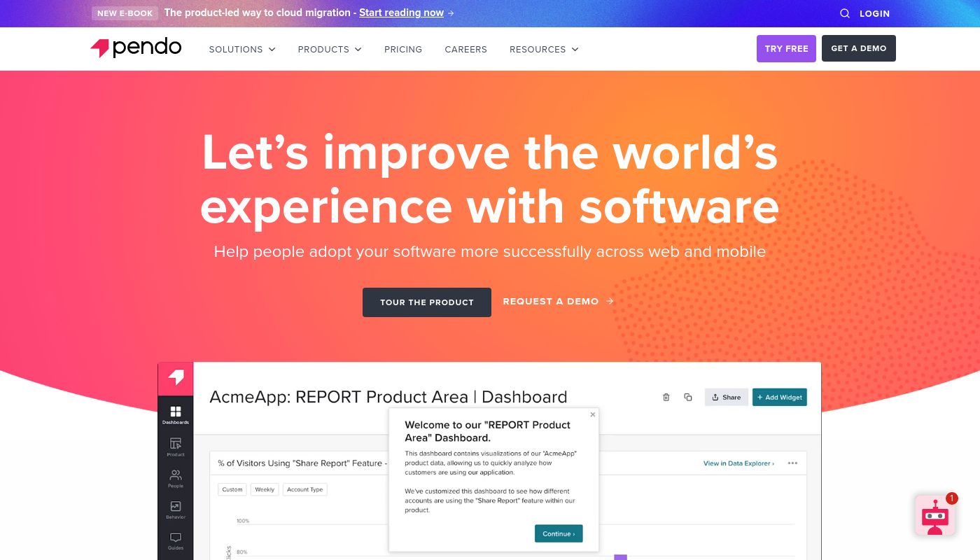Select the Account Type filter chip
The image size is (980, 560).
click(x=305, y=489)
